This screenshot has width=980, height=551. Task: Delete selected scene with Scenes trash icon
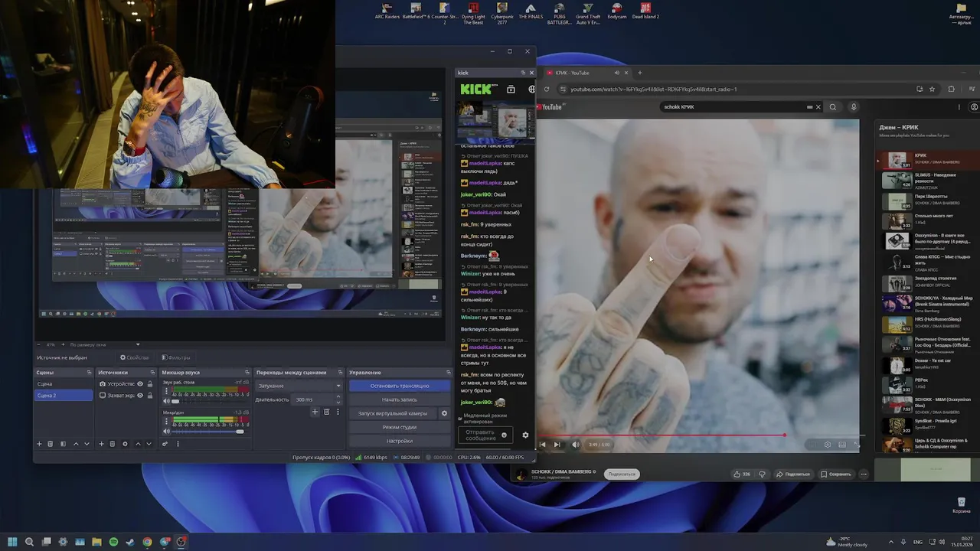point(51,444)
